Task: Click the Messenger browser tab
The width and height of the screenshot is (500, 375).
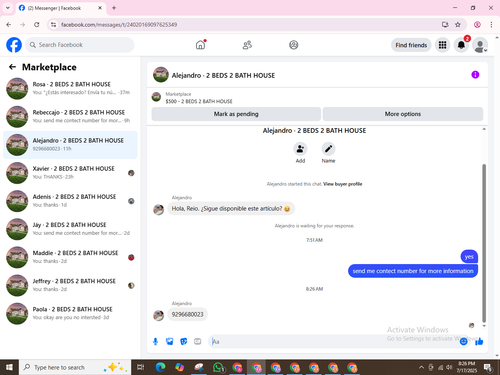Action: (x=60, y=8)
